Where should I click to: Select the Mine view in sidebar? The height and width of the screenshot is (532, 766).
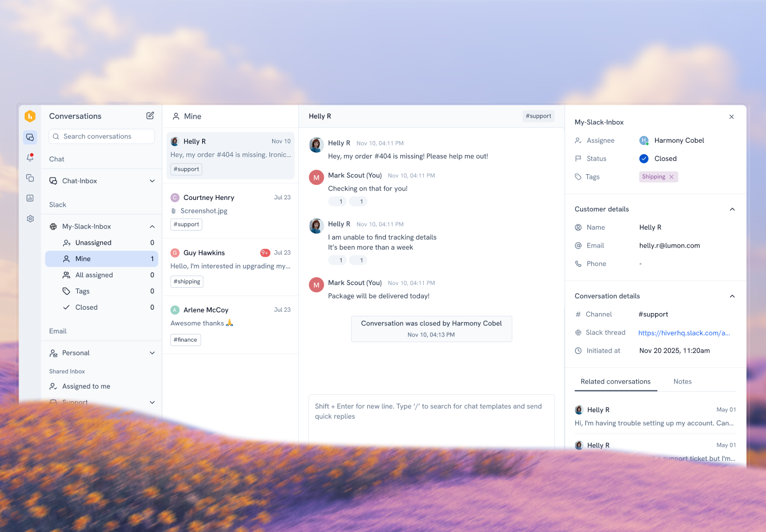click(x=102, y=259)
